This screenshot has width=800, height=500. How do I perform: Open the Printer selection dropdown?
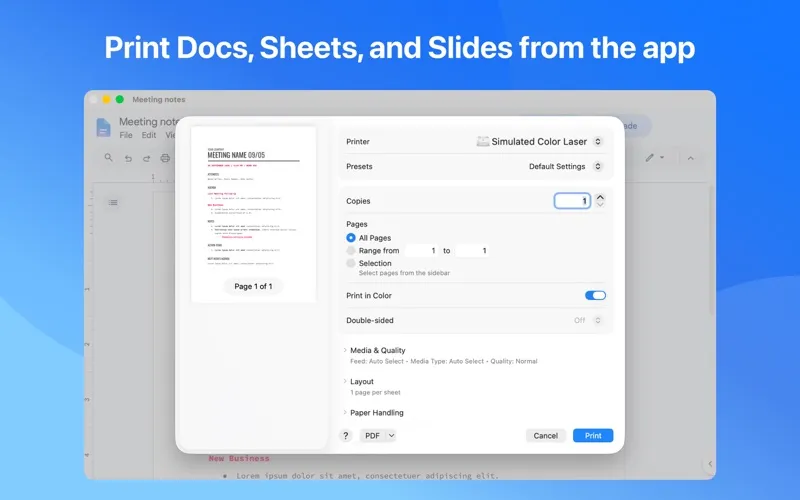[x=597, y=141]
